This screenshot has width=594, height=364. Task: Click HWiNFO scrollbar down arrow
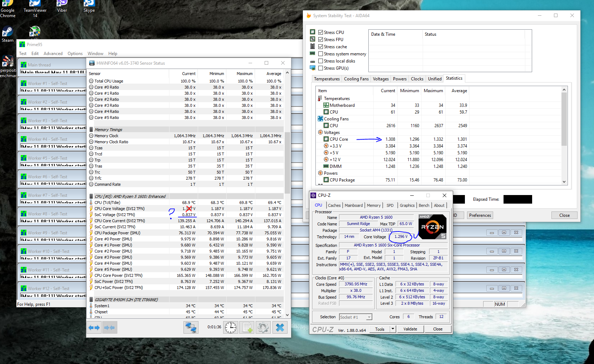(x=287, y=315)
